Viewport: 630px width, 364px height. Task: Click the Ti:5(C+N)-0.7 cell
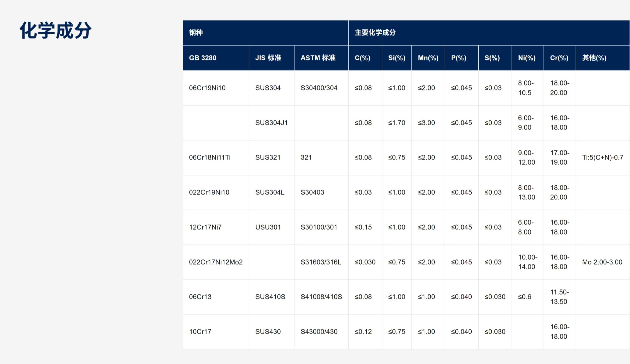click(603, 157)
